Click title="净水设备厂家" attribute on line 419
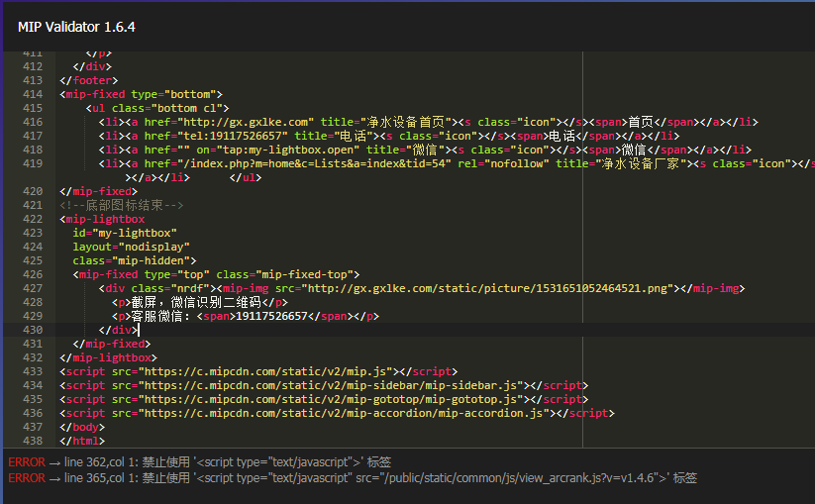This screenshot has height=504, width=815. [x=622, y=163]
